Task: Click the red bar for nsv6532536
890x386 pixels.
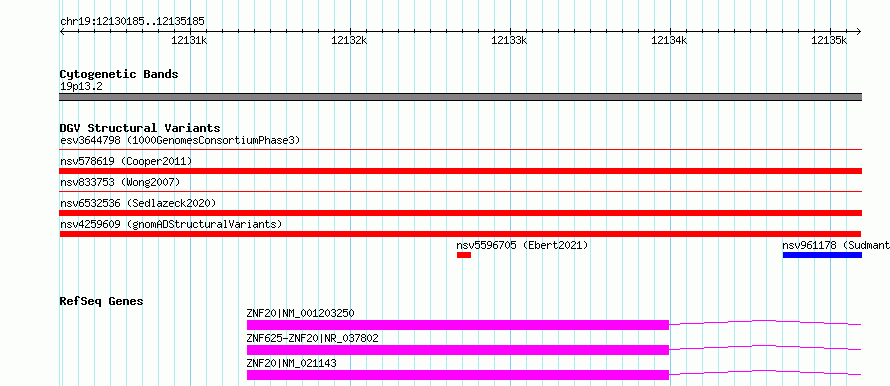Action: (460, 213)
